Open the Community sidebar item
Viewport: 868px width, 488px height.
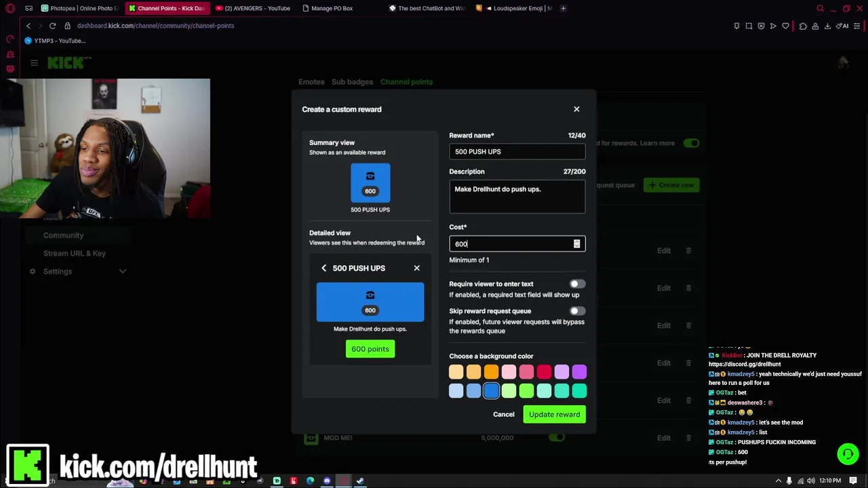pos(64,235)
